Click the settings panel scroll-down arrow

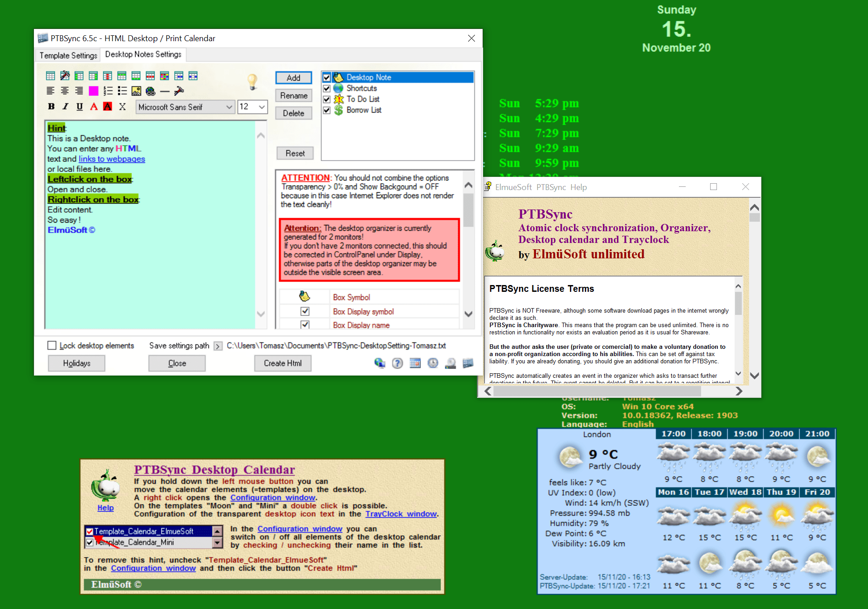click(469, 314)
